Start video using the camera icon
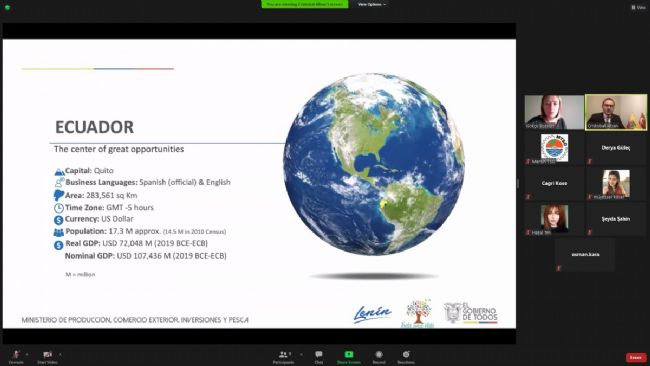The height and width of the screenshot is (366, 650). [x=47, y=356]
